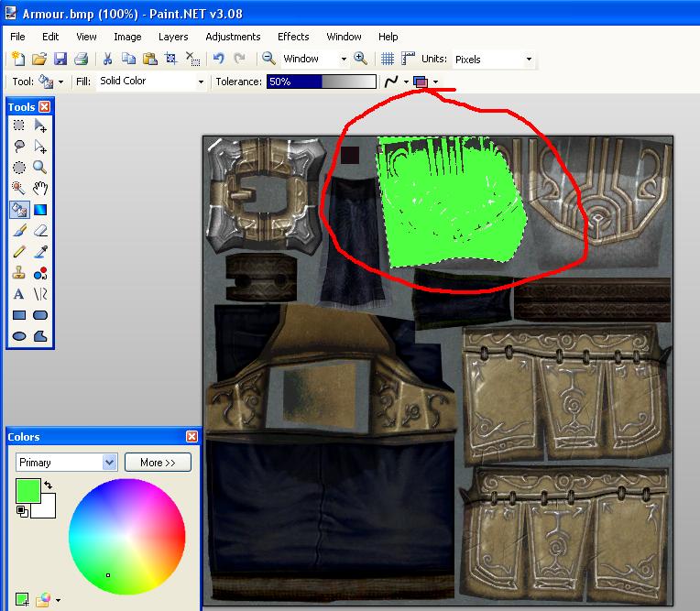
Task: Pick the Eraser tool
Action: pyautogui.click(x=40, y=231)
